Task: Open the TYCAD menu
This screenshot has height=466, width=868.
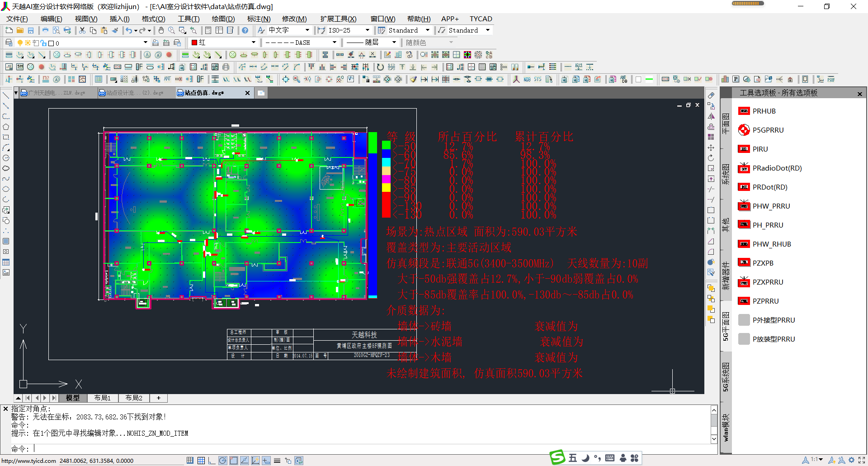Action: click(x=481, y=19)
